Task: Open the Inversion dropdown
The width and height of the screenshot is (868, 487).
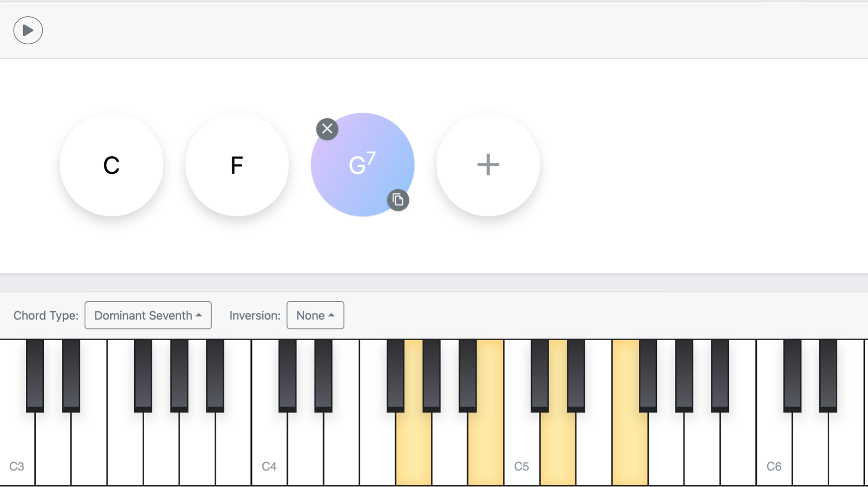Action: tap(315, 315)
